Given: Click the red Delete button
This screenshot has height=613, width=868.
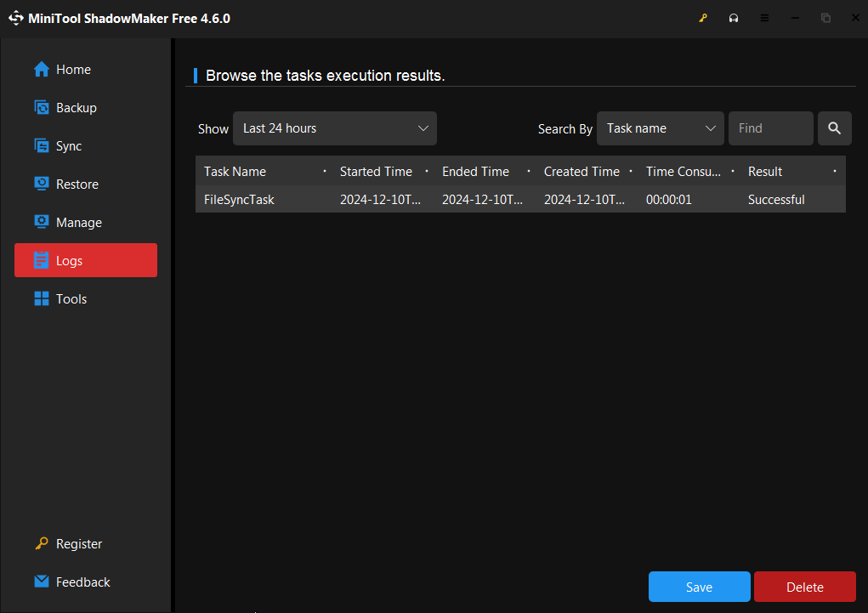Looking at the screenshot, I should [804, 587].
